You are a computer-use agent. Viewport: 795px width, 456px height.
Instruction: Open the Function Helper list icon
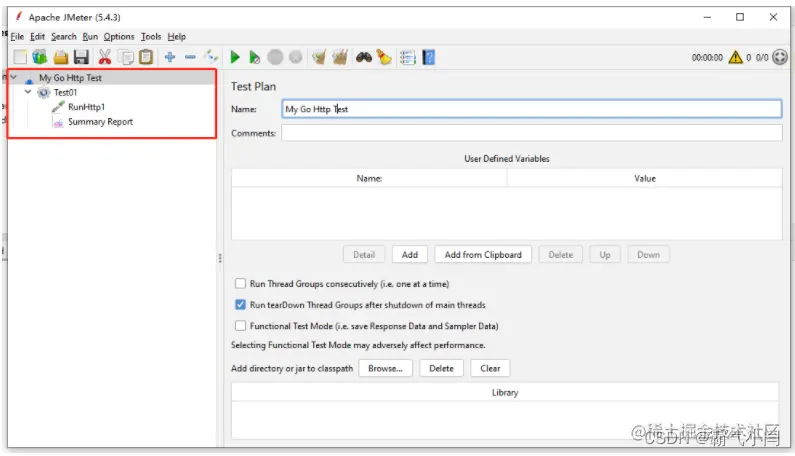[408, 57]
